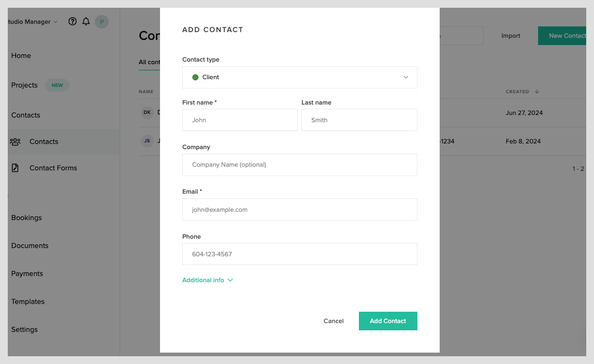
Task: Click the New Contact button
Action: pos(570,36)
